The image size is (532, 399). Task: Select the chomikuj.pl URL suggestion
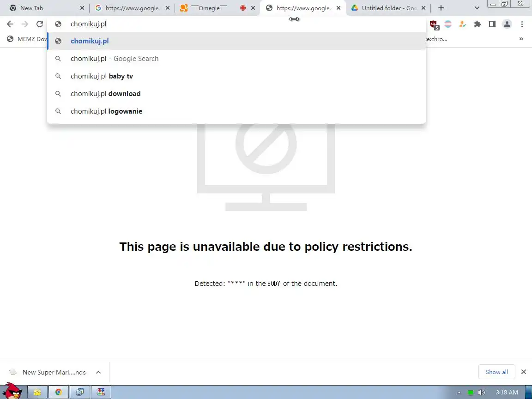coord(236,41)
